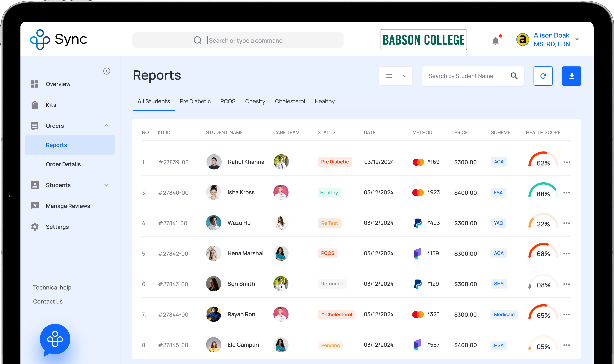
Task: Click Isha Kross's student avatar
Action: point(214,192)
